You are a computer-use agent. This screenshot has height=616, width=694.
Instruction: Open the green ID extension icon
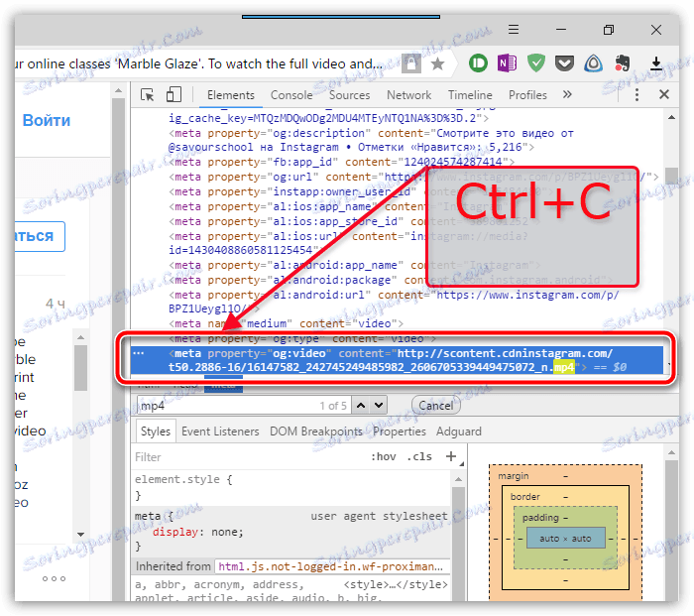click(478, 63)
